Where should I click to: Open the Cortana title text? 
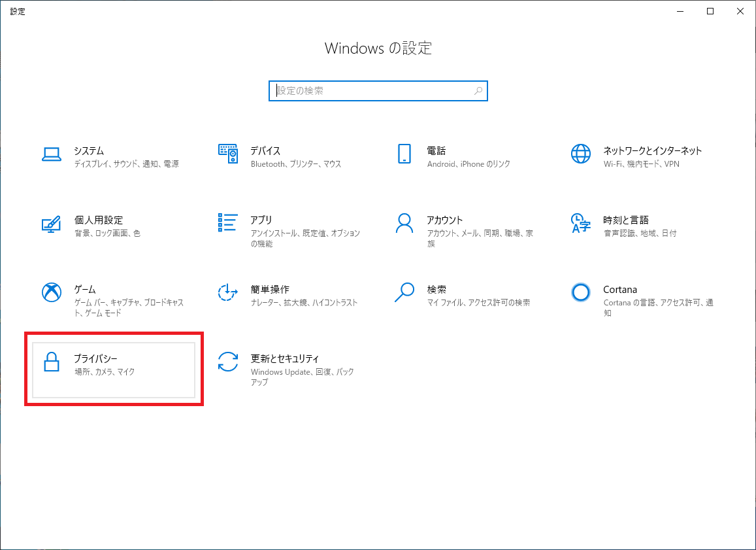click(x=620, y=290)
